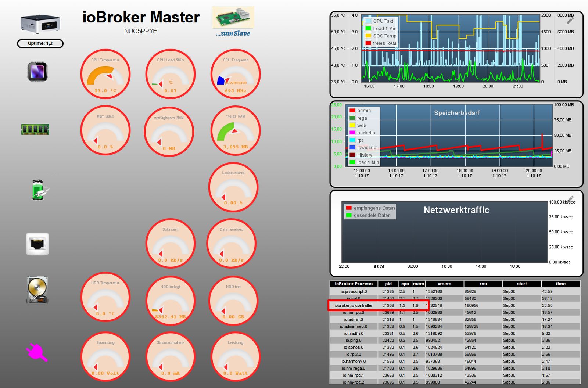Click the io.rpi2.0 process name

[354, 354]
